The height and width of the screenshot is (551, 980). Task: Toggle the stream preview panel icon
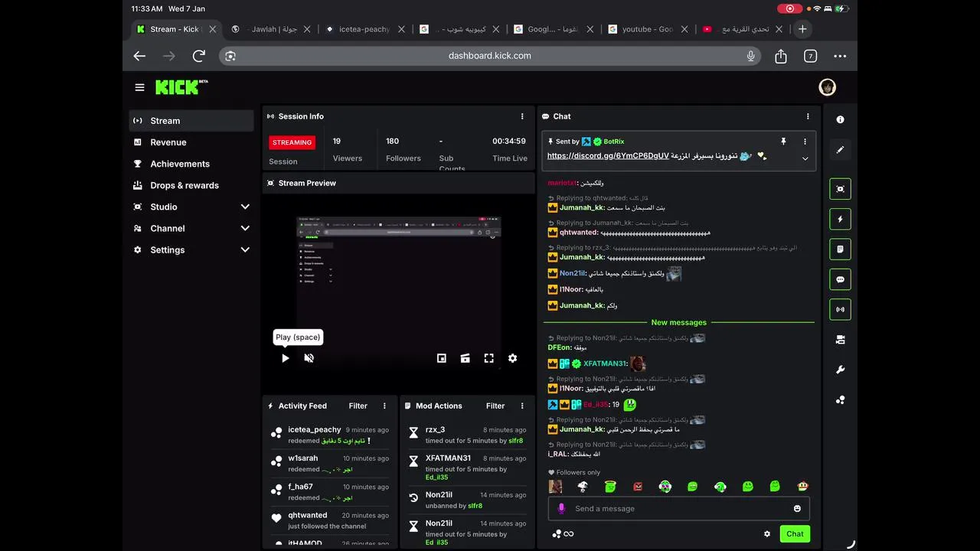click(840, 189)
